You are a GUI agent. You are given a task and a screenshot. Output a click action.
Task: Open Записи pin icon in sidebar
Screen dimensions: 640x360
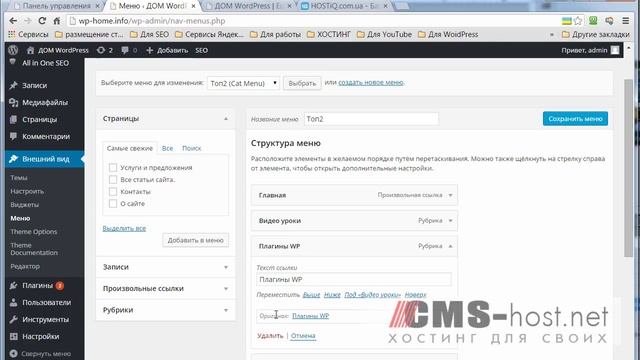coord(13,85)
